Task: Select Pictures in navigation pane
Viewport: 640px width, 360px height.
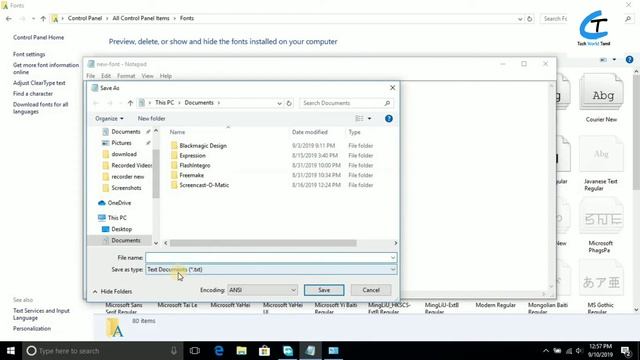Action: click(x=121, y=143)
